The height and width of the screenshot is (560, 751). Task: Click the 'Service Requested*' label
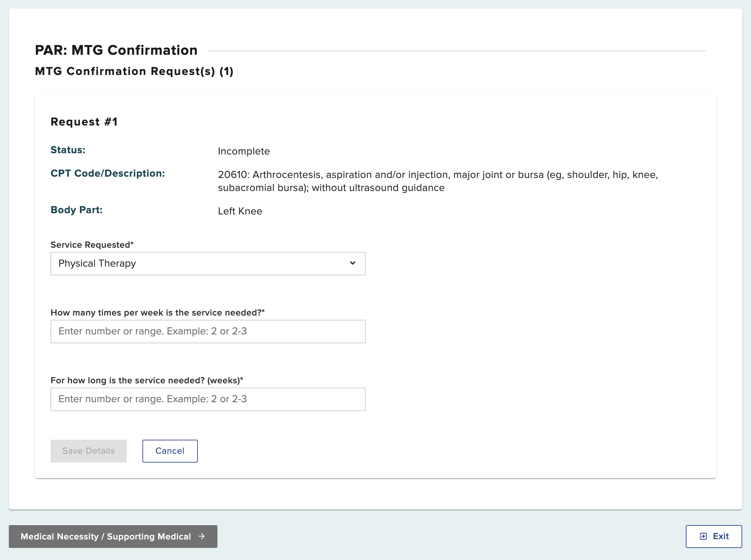92,245
